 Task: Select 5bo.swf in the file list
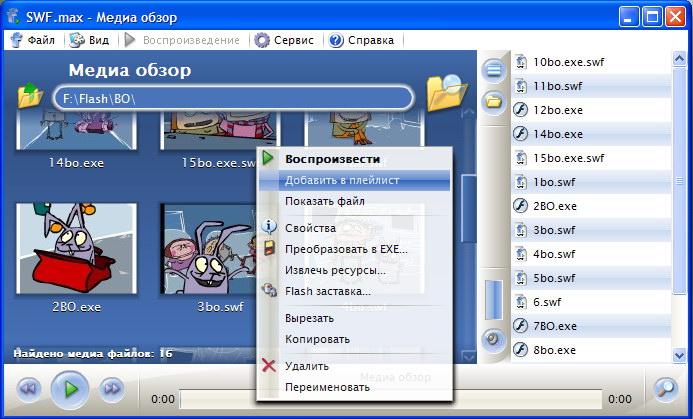(591, 278)
